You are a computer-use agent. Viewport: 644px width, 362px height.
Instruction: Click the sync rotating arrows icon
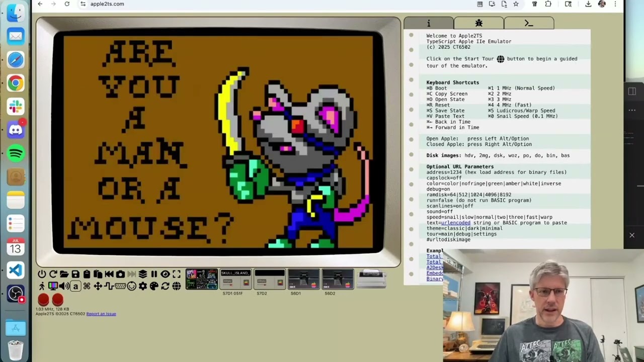tap(165, 286)
